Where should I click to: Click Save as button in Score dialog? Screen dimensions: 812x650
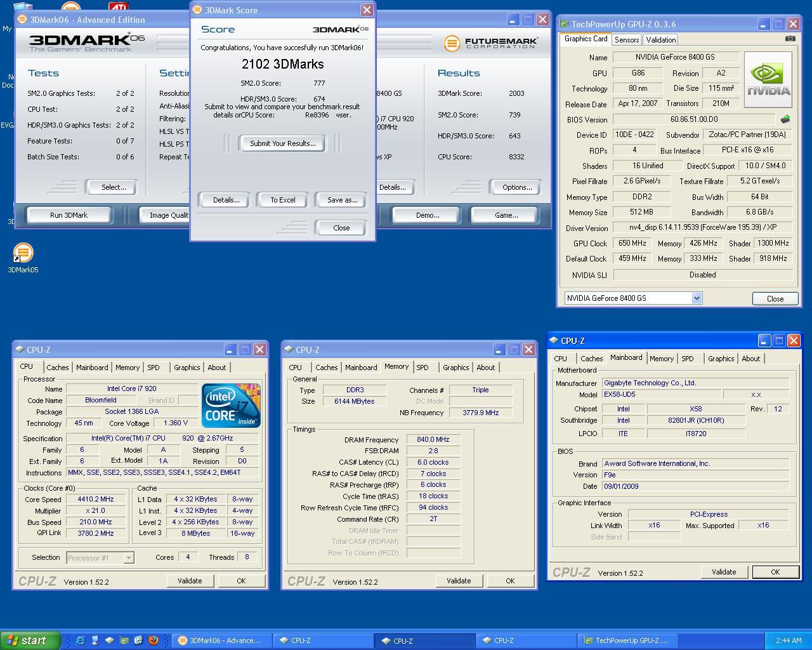(342, 200)
